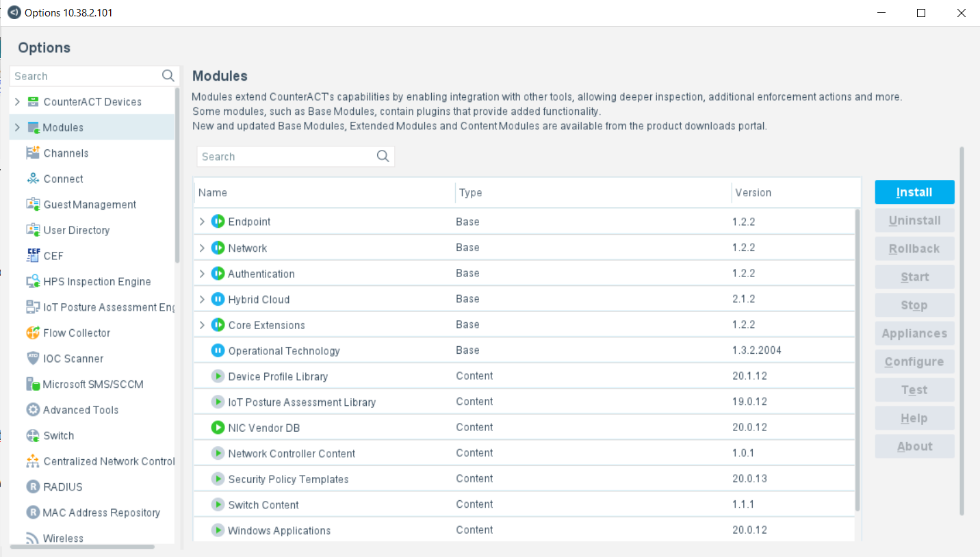Click the Operational Technology module status icon

click(x=218, y=351)
